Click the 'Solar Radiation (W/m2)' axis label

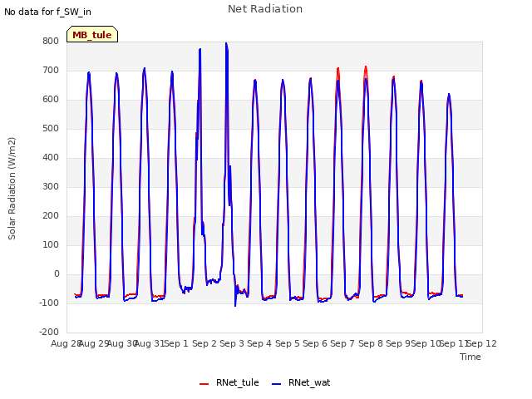click(12, 189)
